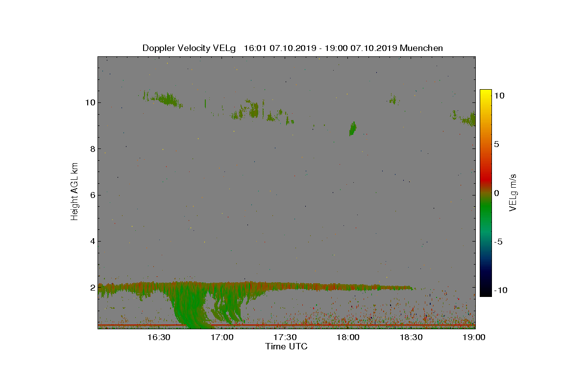Click the colorbar tick label -10
The width and height of the screenshot is (588, 392).
(501, 290)
